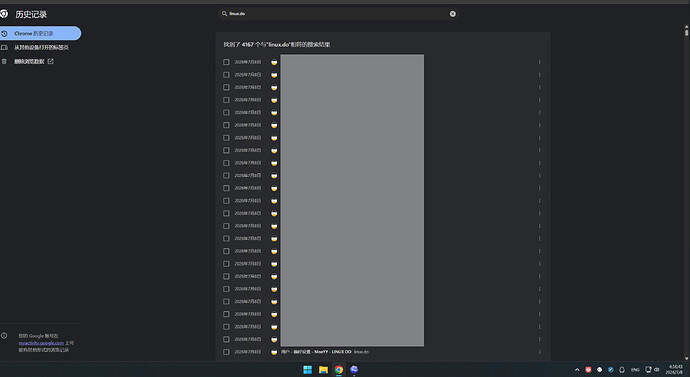Click the magnifier icon in the search box
This screenshot has height=377, width=690.
(224, 14)
